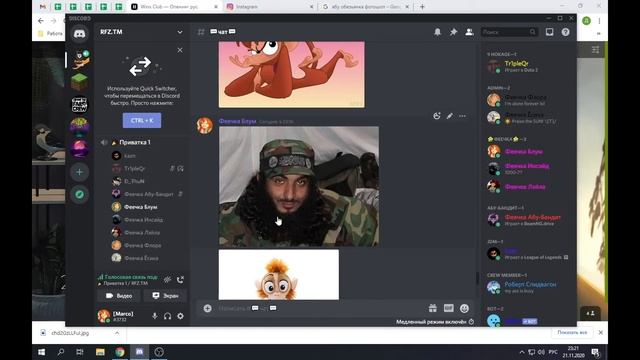Expand the RFZ.TM server menu chevron
Viewport: 640px width, 360px height.
click(180, 32)
